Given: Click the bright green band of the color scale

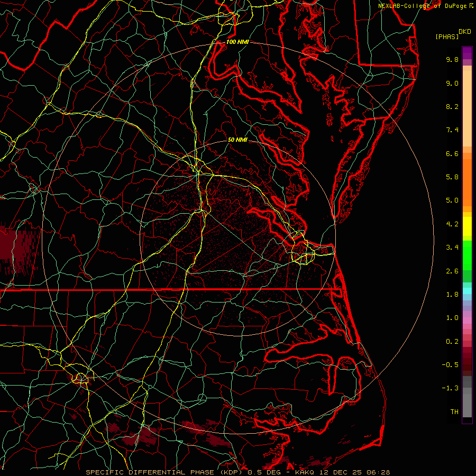Looking at the screenshot, I should (x=467, y=256).
